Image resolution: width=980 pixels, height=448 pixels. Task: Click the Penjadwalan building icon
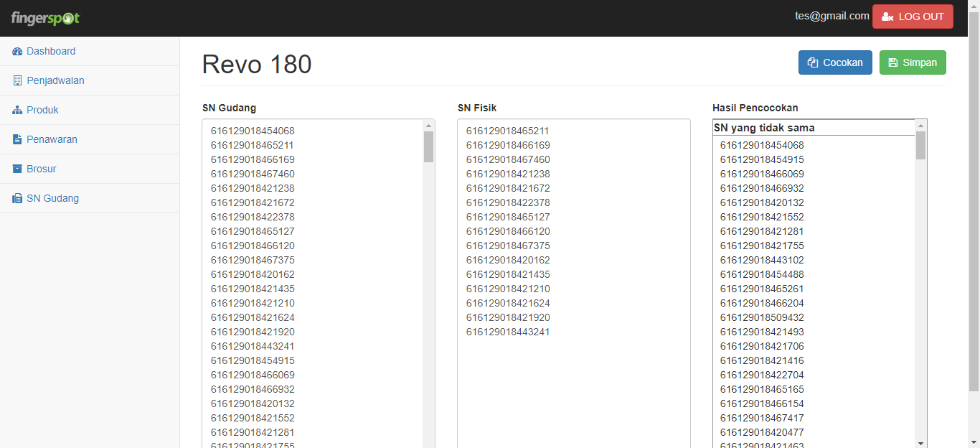[17, 81]
